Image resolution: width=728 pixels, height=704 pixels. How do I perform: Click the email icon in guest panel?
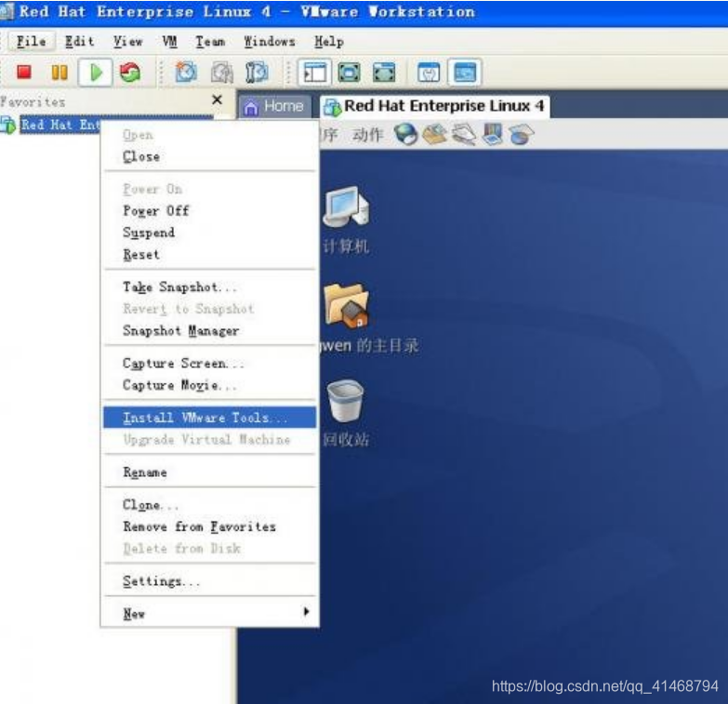[434, 135]
